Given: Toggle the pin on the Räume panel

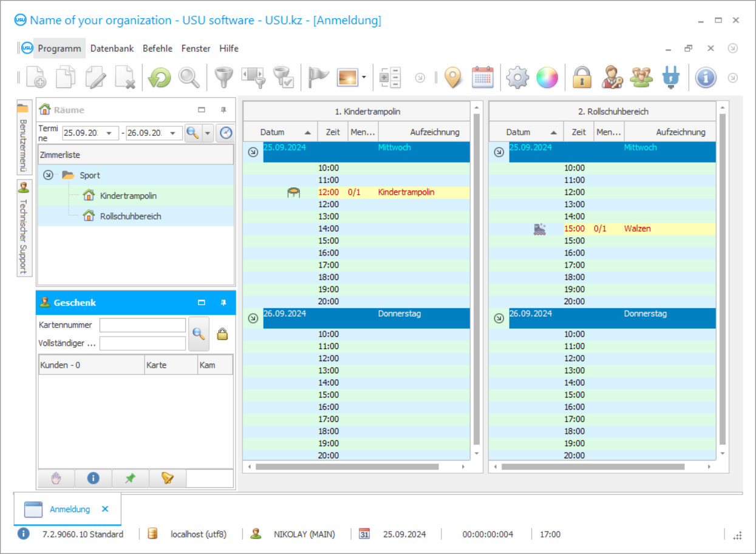Looking at the screenshot, I should click(223, 110).
